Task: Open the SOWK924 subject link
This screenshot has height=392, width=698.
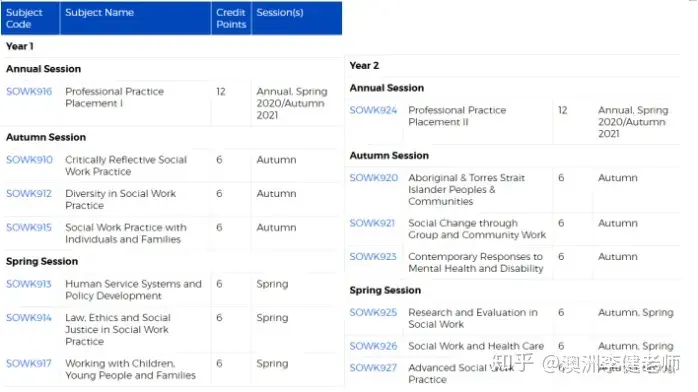Action: [373, 110]
